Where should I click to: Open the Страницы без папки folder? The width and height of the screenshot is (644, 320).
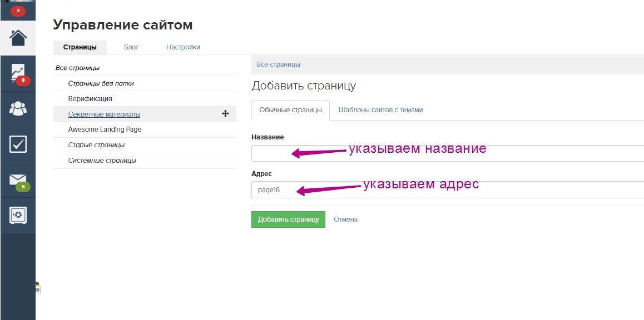click(101, 83)
